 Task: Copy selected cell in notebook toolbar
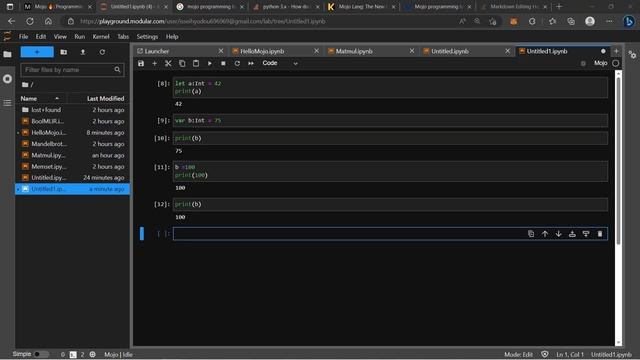point(182,63)
